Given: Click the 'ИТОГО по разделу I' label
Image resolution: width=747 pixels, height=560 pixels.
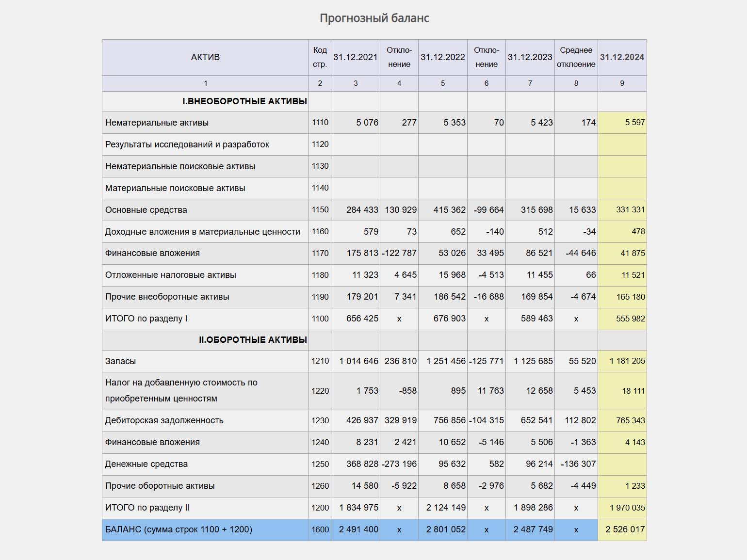Looking at the screenshot, I should point(146,319).
